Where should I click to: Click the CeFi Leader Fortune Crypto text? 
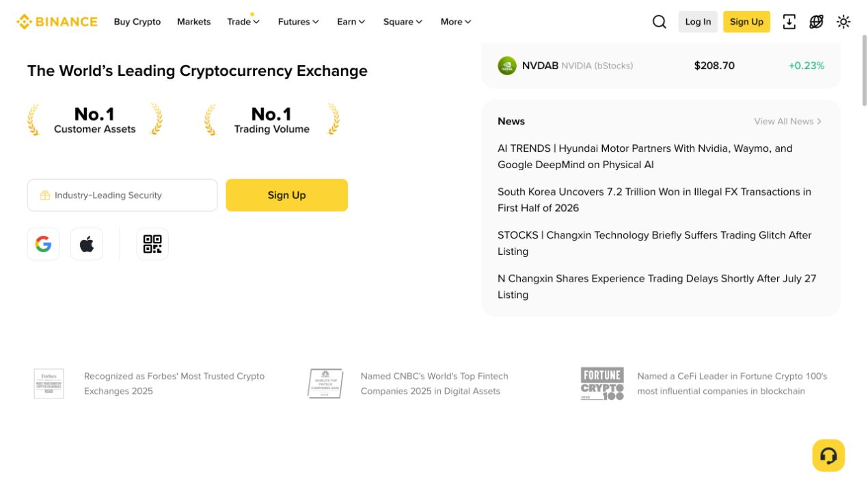pos(732,383)
